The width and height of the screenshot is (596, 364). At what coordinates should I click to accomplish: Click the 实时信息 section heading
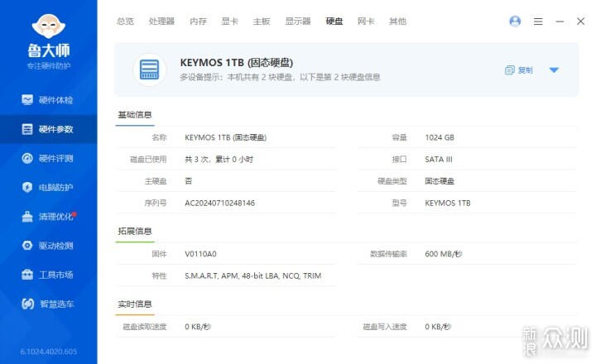click(x=135, y=304)
